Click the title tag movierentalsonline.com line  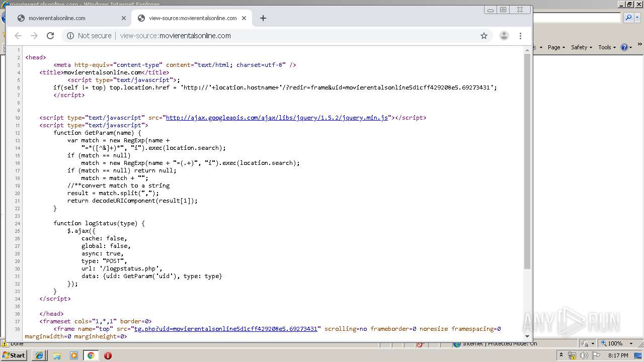[x=104, y=72]
